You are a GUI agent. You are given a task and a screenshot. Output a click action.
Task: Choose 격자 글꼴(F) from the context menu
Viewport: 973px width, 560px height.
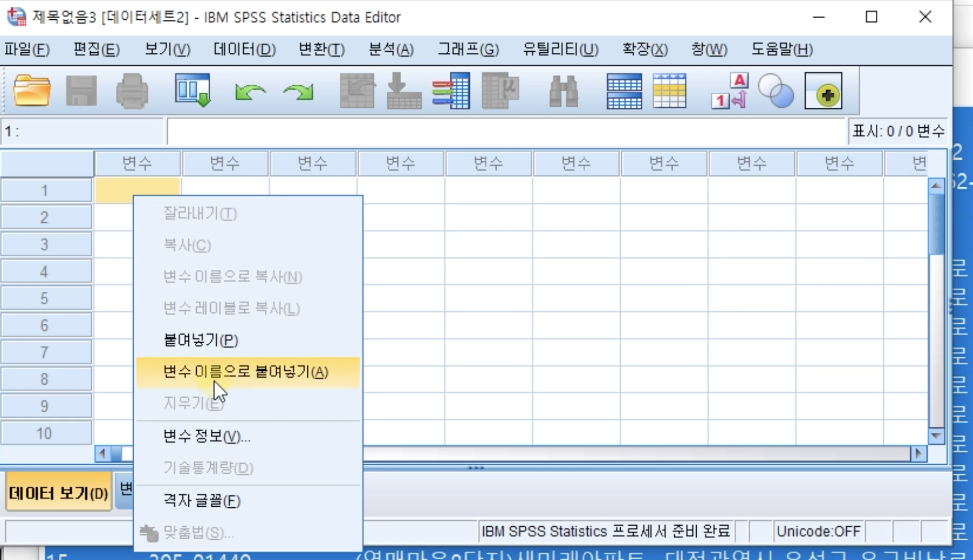point(248,500)
